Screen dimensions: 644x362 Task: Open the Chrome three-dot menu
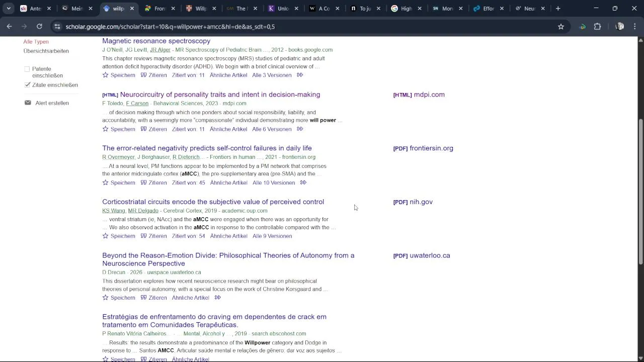634,27
